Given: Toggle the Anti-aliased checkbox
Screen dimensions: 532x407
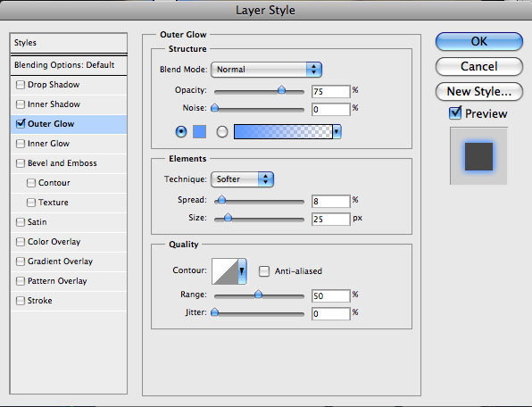Looking at the screenshot, I should 264,271.
